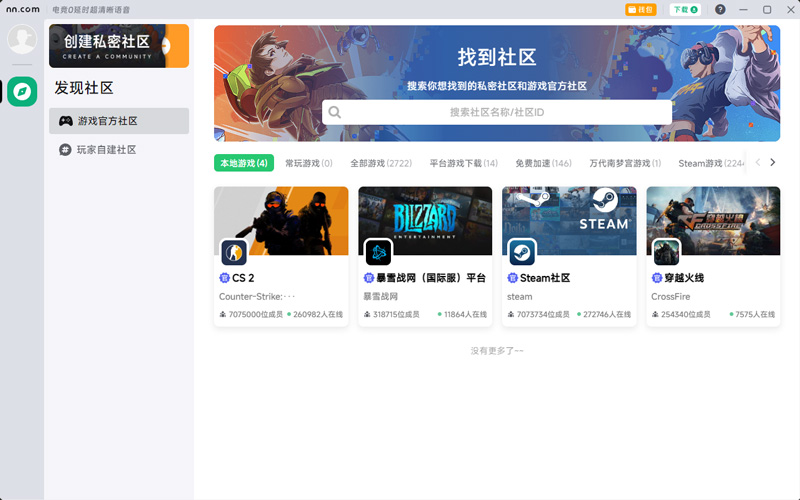
Task: Switch to 常玩游戏 (0) tab
Action: (309, 163)
